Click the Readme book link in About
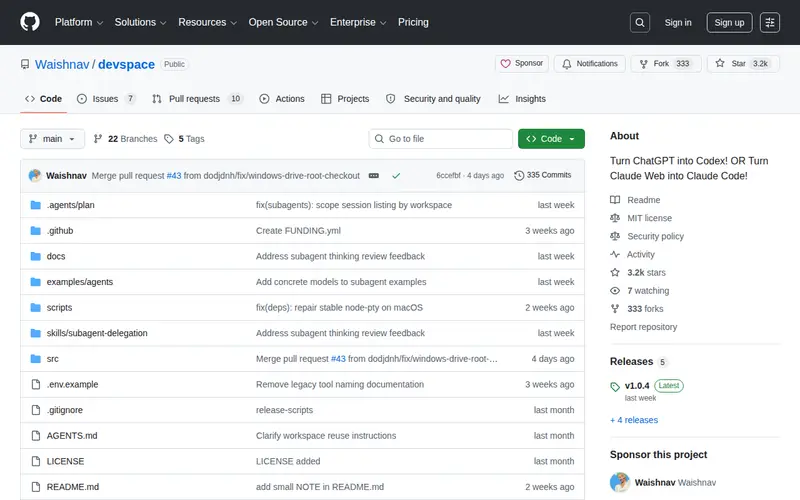Screen dimensions: 800x500 pyautogui.click(x=635, y=200)
